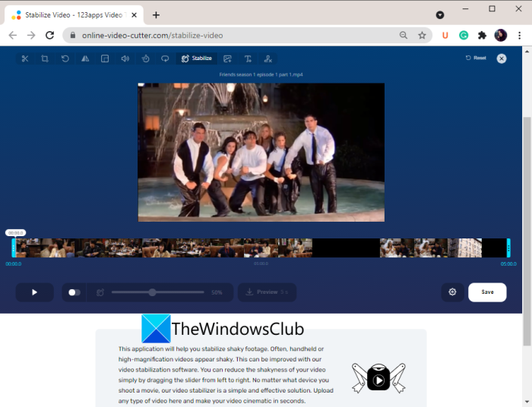Image resolution: width=532 pixels, height=407 pixels.
Task: Click the Stabilize tab in toolbar
Action: click(x=197, y=58)
